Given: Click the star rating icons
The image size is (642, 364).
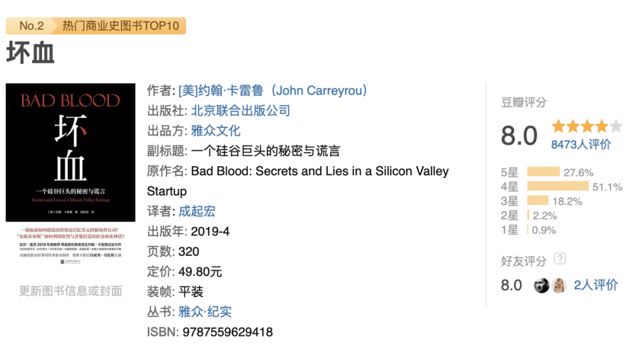Looking at the screenshot, I should pos(587,126).
